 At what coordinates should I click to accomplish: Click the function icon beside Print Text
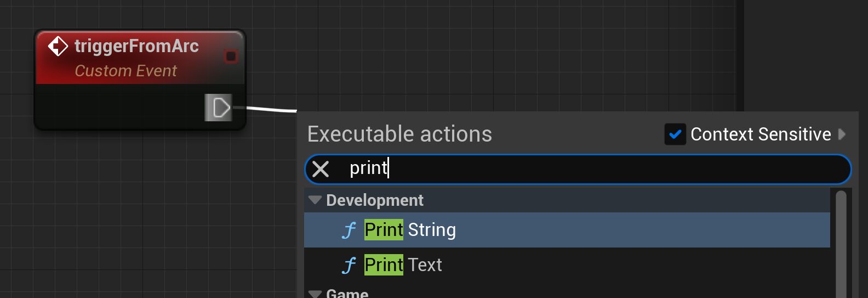(349, 265)
